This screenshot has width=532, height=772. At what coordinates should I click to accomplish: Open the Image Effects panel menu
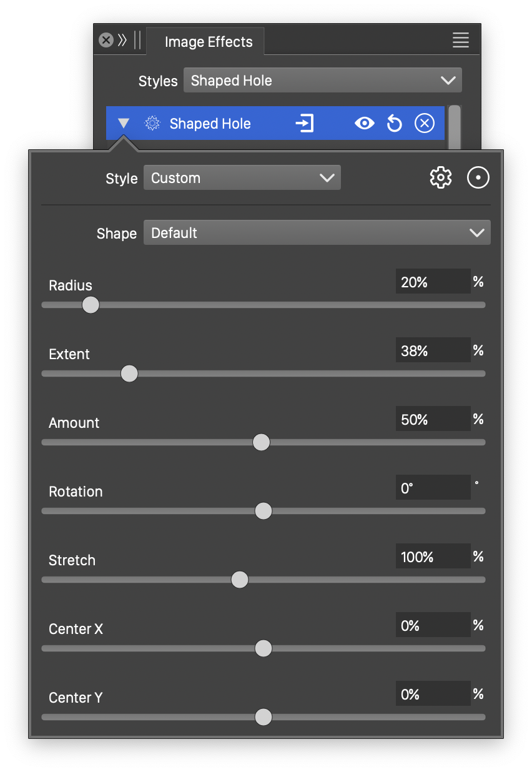point(461,41)
